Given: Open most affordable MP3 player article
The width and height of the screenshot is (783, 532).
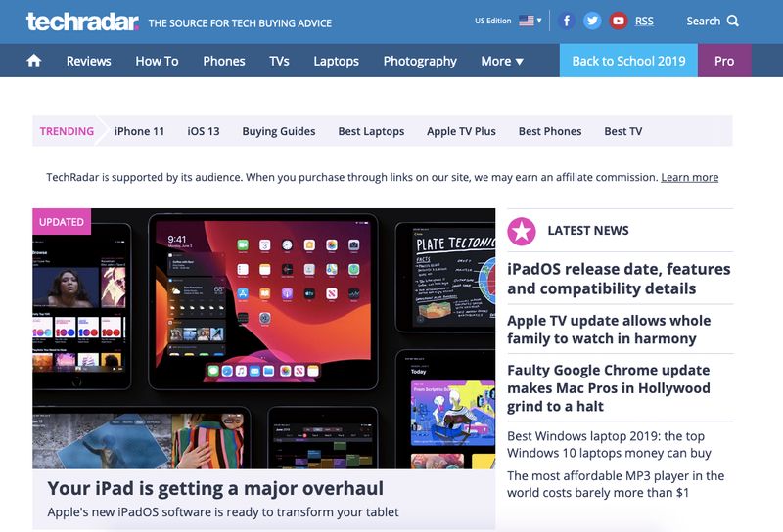Looking at the screenshot, I should pyautogui.click(x=616, y=484).
